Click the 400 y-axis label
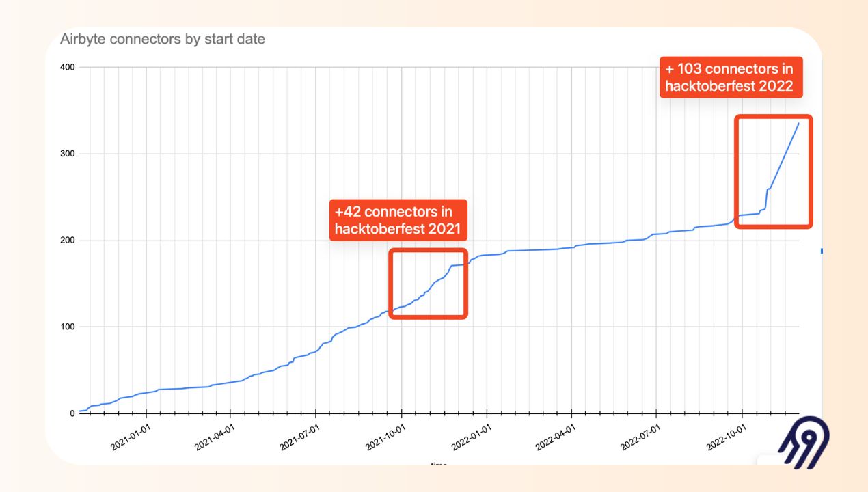Image resolution: width=868 pixels, height=492 pixels. pos(67,67)
